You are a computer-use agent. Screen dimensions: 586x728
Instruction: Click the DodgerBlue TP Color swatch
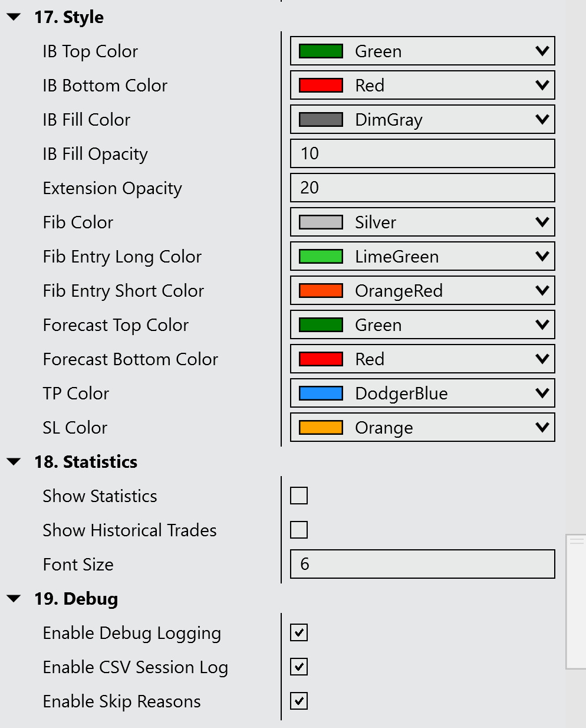[x=321, y=393]
